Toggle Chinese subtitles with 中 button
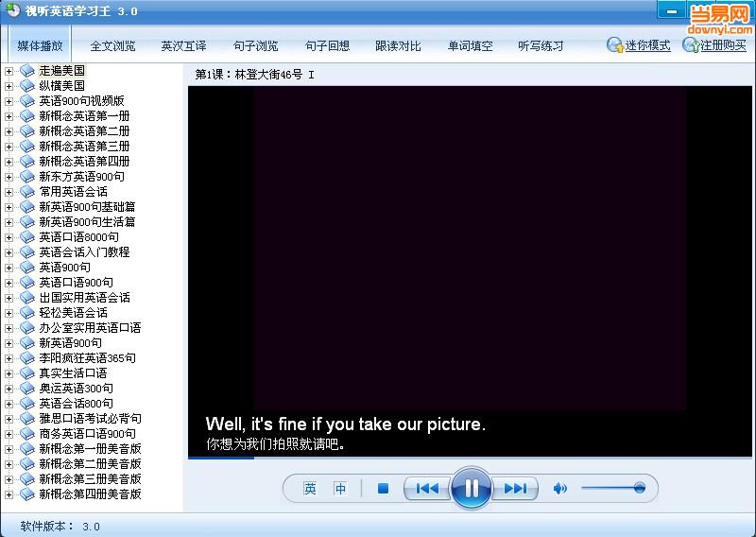Image resolution: width=756 pixels, height=537 pixels. pos(340,489)
